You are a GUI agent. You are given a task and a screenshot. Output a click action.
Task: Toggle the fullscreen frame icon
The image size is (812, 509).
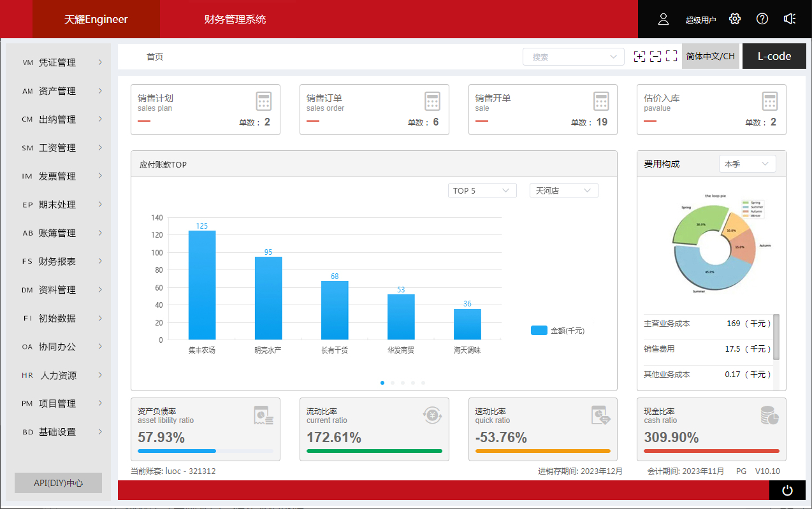pos(671,57)
